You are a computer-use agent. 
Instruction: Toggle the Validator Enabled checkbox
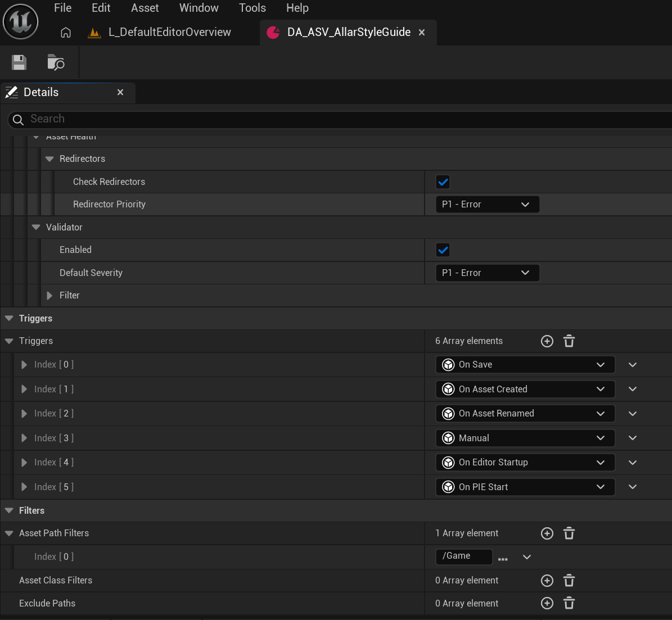(x=443, y=250)
